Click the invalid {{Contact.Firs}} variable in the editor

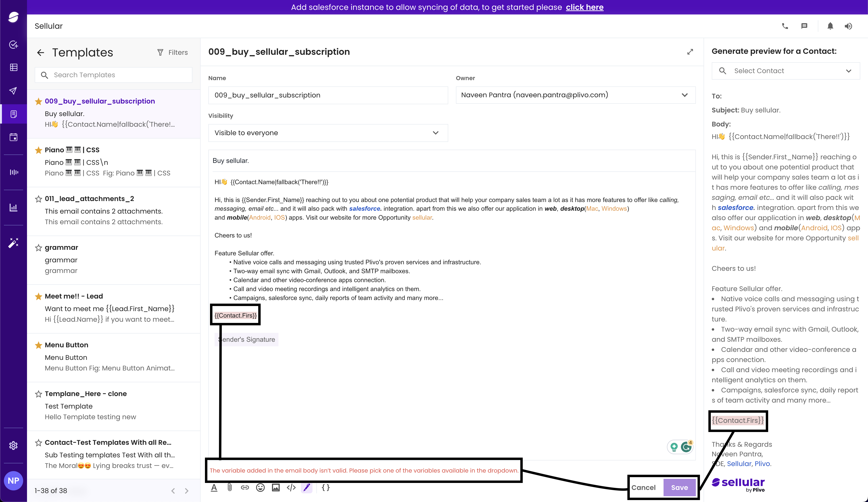pyautogui.click(x=236, y=315)
